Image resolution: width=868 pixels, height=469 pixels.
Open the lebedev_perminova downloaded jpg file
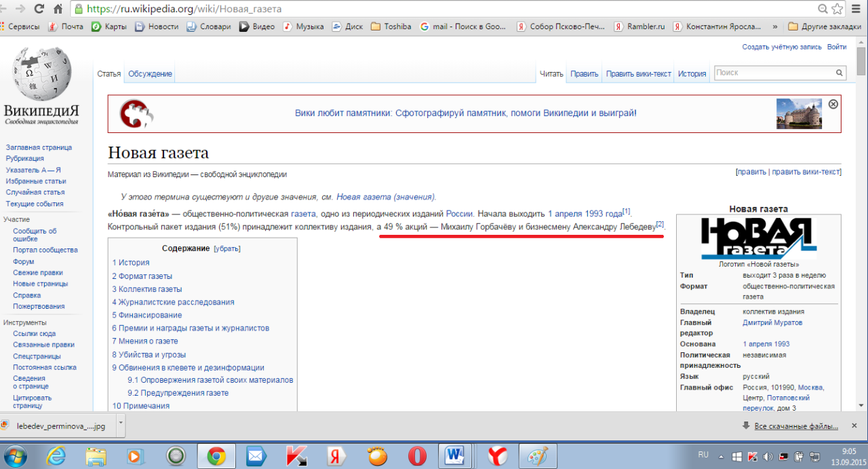[x=59, y=426]
